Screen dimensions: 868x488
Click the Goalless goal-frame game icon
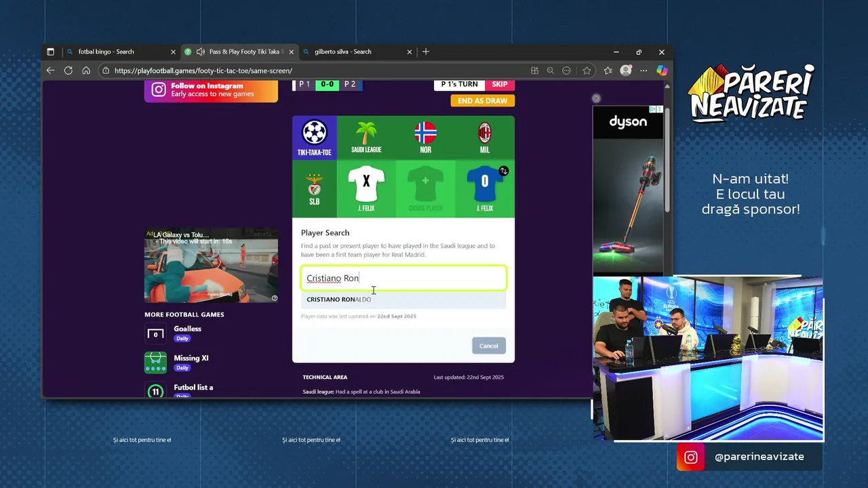tap(155, 333)
